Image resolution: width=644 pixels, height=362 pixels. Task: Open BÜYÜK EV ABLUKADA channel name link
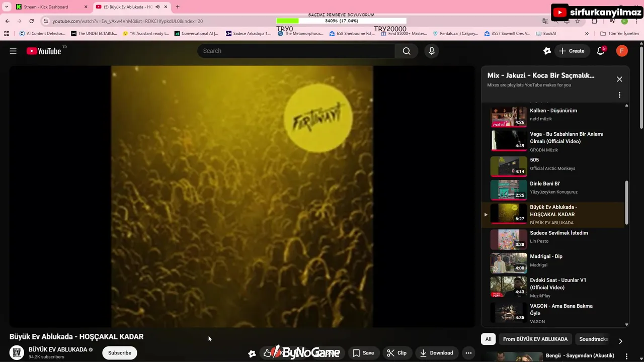[58, 349]
